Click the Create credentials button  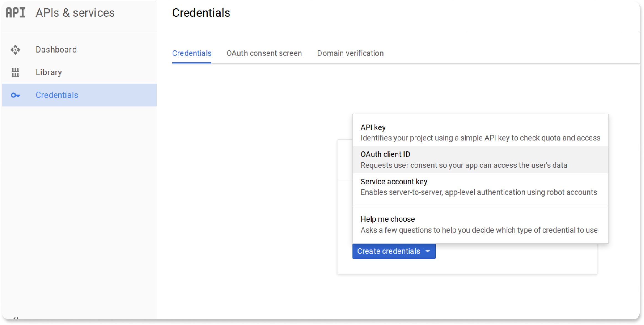click(394, 251)
